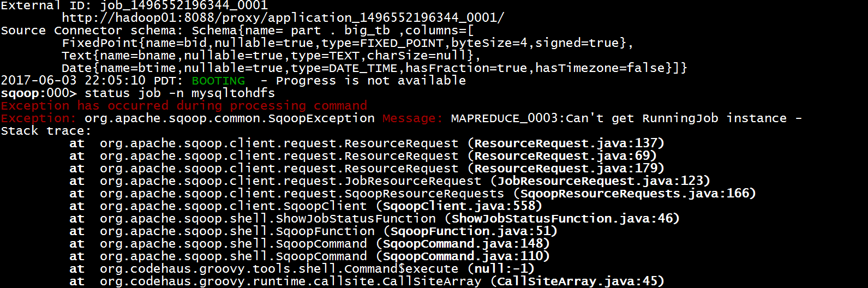868x288 pixels.
Task: Click the SqoopCommand.java:110 trace line
Action: point(309,256)
